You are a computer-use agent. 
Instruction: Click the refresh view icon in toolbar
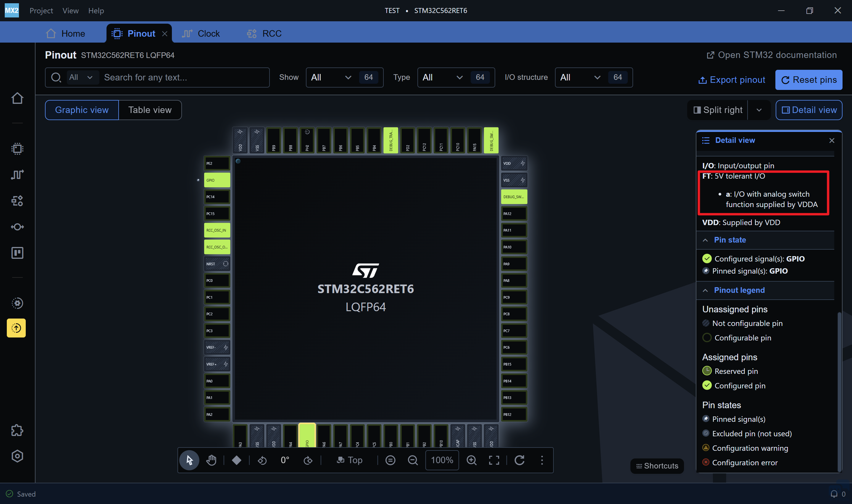click(519, 460)
